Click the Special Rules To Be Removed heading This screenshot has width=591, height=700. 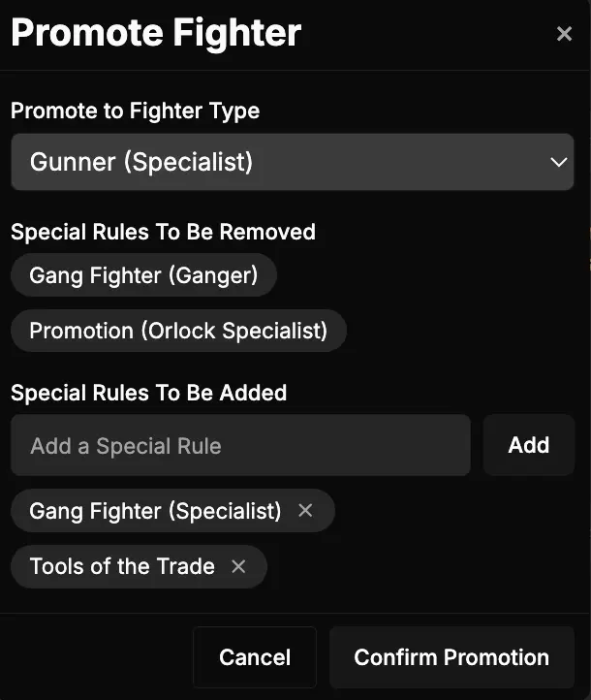point(163,232)
